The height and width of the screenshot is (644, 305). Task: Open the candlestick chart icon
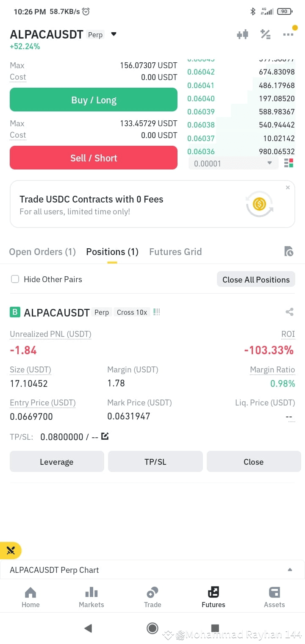[x=242, y=35]
